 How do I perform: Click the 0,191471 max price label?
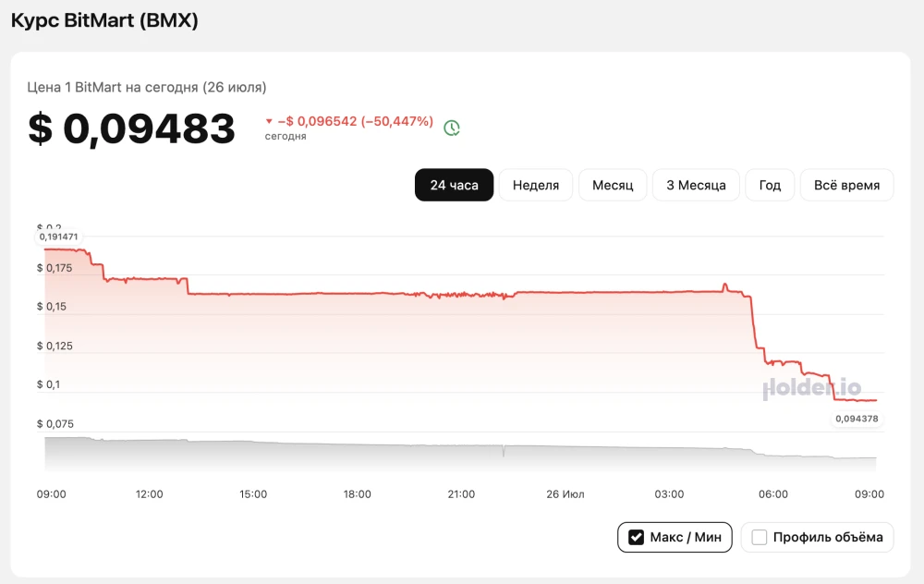[58, 237]
